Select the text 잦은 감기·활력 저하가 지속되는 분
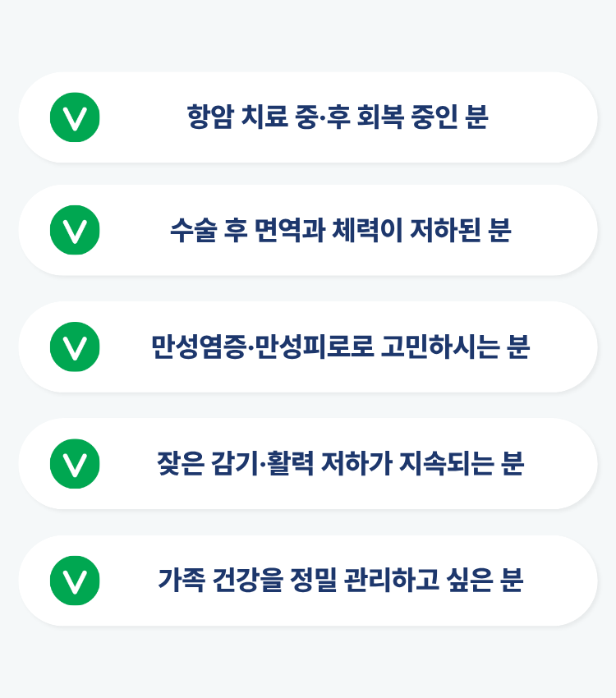Image resolution: width=616 pixels, height=698 pixels. (x=340, y=464)
